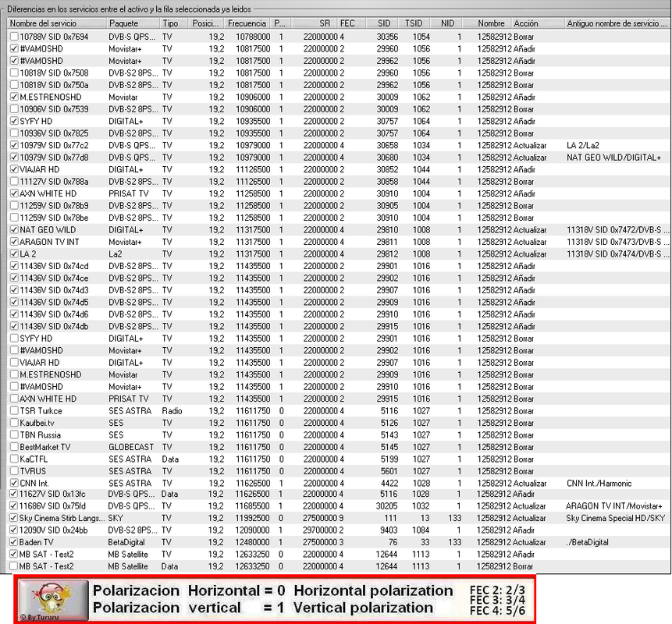Tick the 11127V SID 0x788a checkbox
This screenshot has height=624, width=672.
click(14, 182)
